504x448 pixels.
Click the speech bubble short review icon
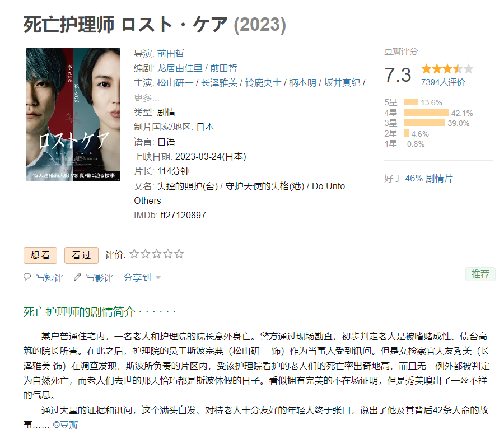pyautogui.click(x=27, y=277)
